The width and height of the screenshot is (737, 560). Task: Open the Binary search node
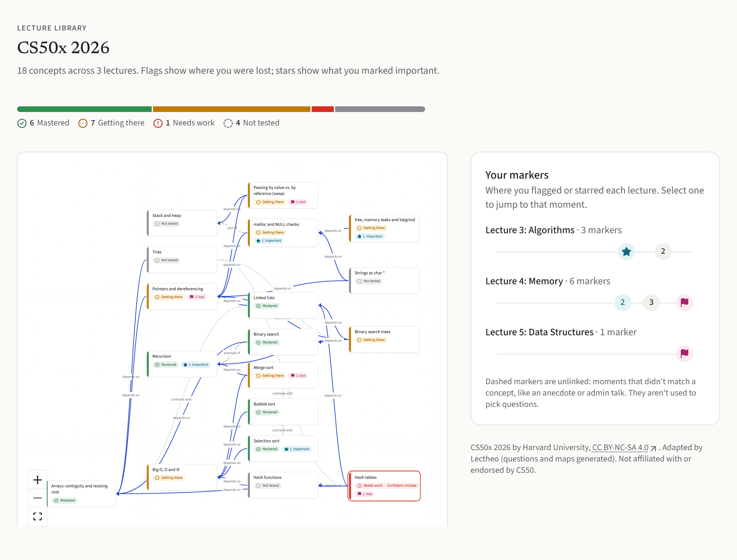coord(283,342)
